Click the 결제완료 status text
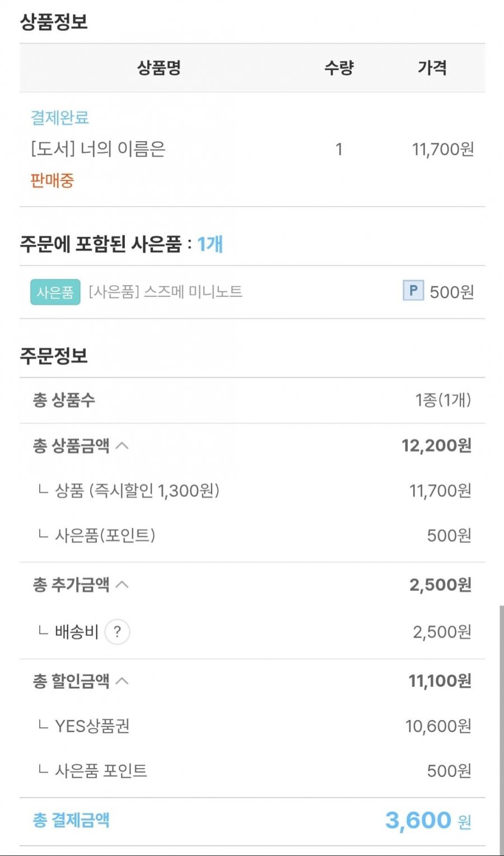 click(59, 118)
